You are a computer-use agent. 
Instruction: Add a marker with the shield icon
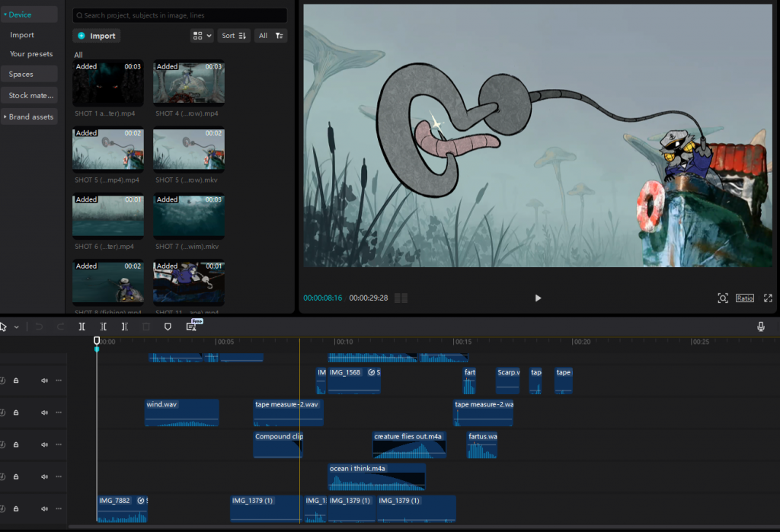168,327
